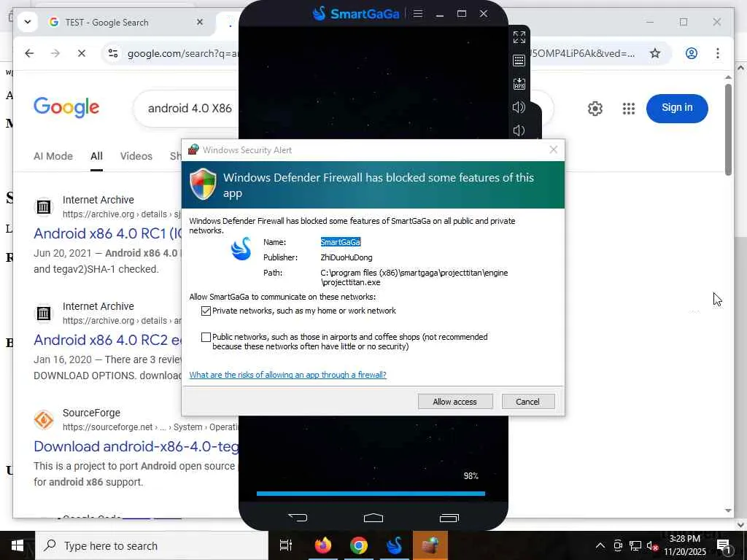747x560 pixels.
Task: Click SmartGaGa volume up icon
Action: click(x=519, y=107)
